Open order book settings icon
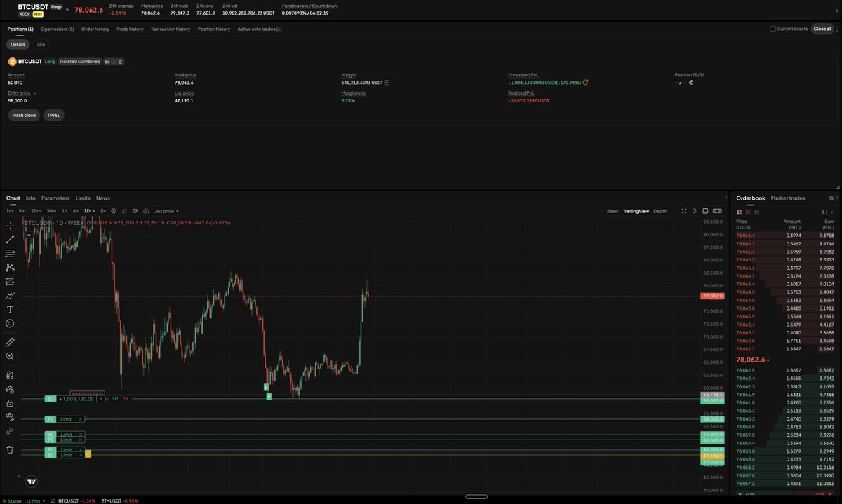The width and height of the screenshot is (842, 504). (831, 198)
